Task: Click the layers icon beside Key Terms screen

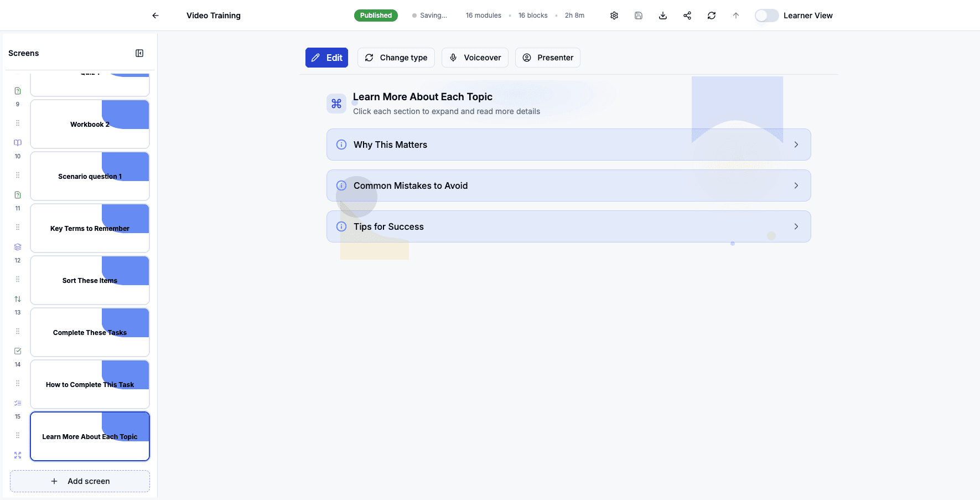Action: (x=17, y=246)
